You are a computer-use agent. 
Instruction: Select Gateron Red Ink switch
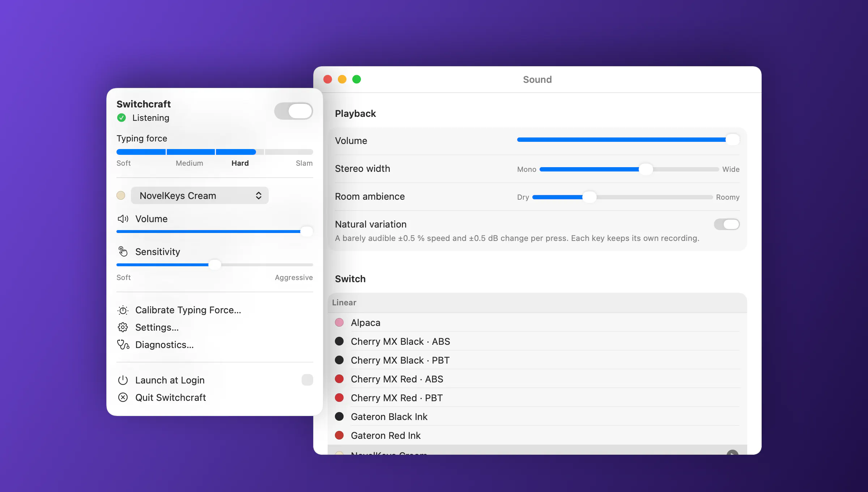tap(537, 435)
